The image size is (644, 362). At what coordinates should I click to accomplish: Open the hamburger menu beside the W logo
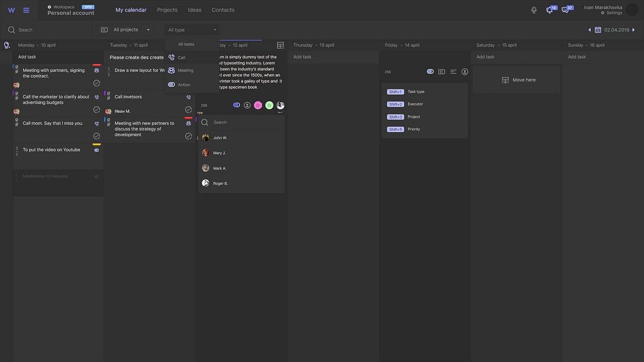point(26,10)
